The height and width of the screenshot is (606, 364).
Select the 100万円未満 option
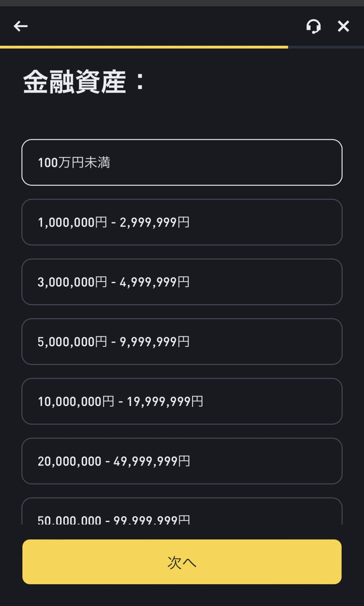[182, 162]
